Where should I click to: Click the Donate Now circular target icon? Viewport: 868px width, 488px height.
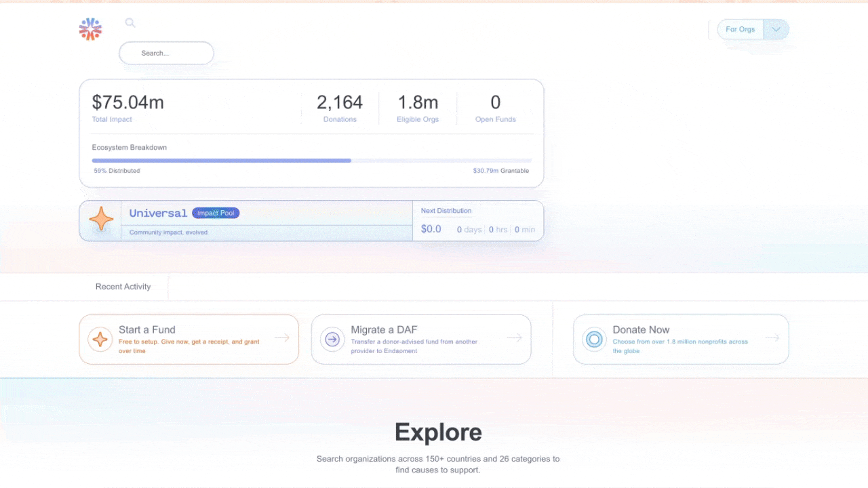(x=593, y=339)
